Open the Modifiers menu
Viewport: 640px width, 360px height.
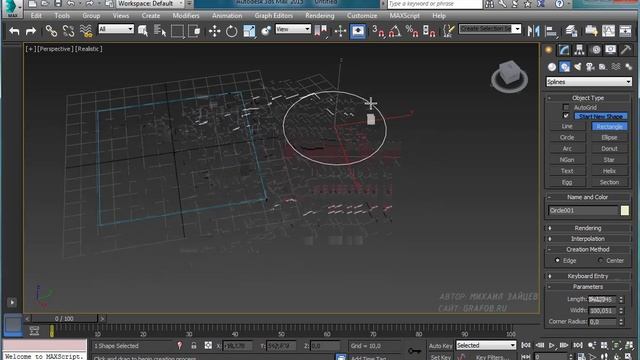[x=186, y=16]
